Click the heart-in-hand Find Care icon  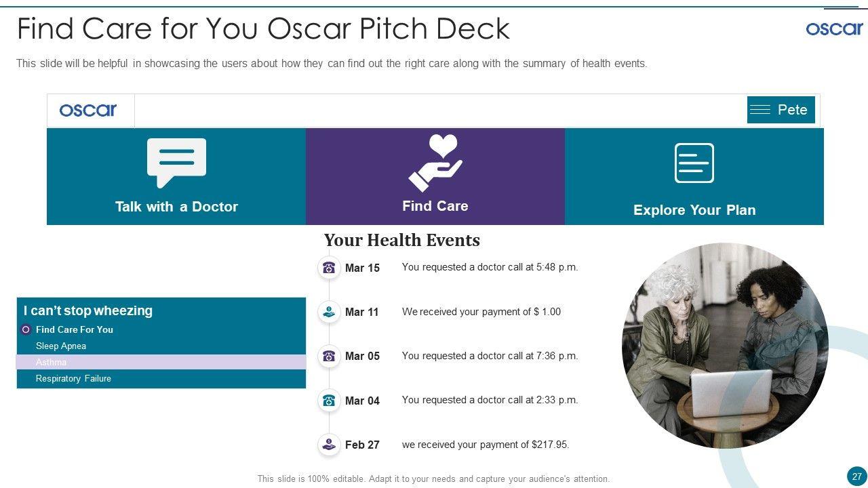click(x=435, y=163)
